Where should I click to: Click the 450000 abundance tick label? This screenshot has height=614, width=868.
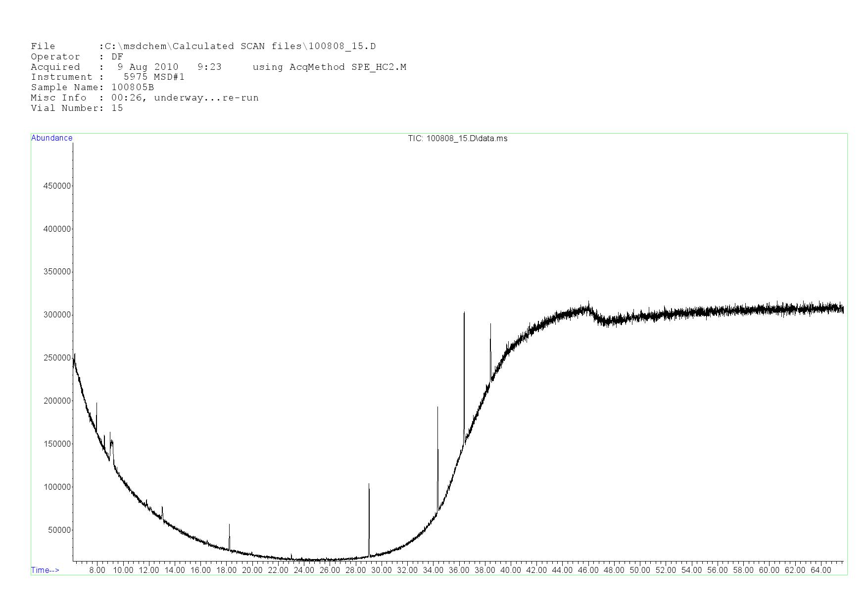pyautogui.click(x=57, y=186)
